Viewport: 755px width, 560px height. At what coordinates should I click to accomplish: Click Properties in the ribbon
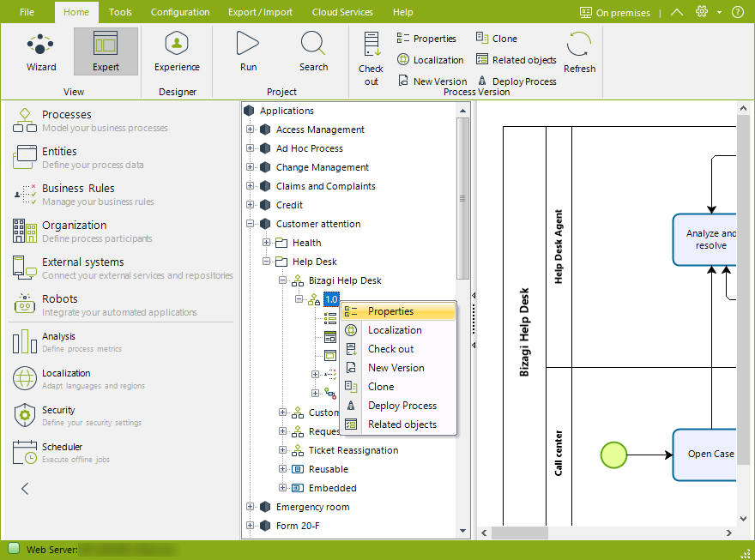(426, 39)
